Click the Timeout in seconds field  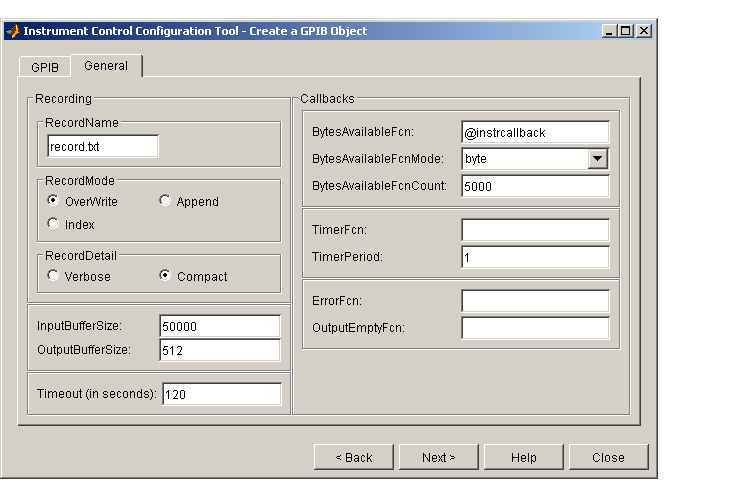(x=222, y=394)
